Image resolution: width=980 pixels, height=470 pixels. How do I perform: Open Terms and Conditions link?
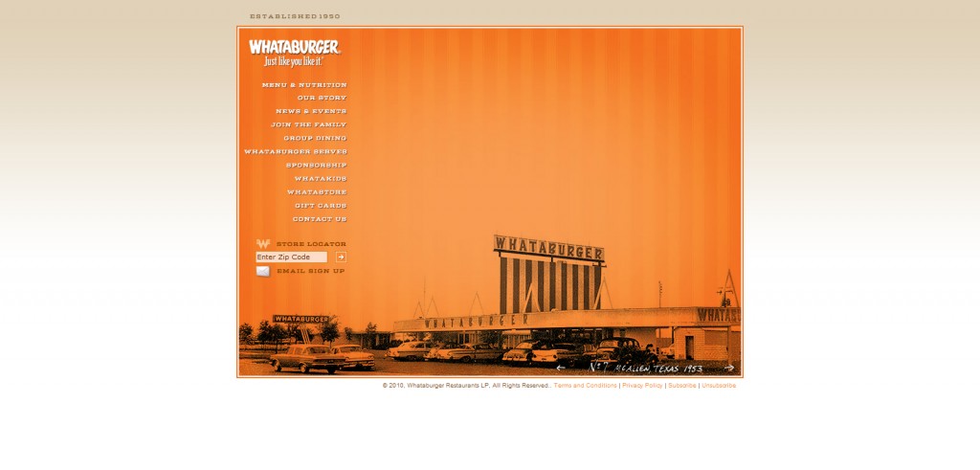585,386
